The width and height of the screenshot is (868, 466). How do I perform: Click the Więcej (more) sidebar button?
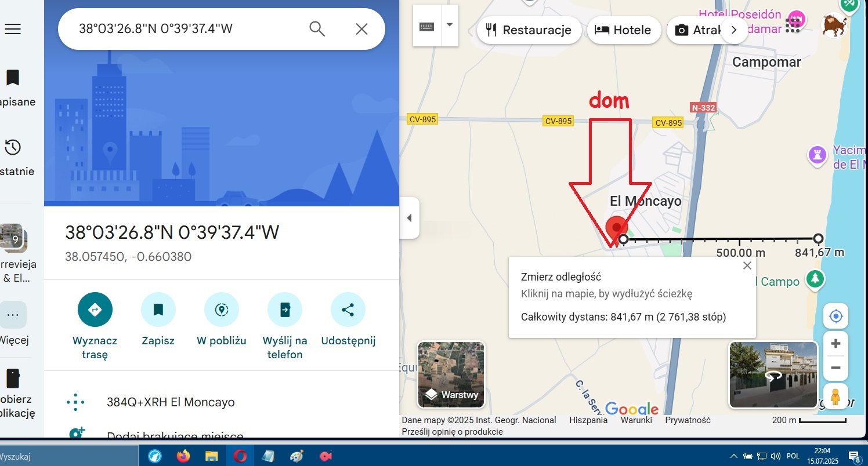(x=13, y=323)
